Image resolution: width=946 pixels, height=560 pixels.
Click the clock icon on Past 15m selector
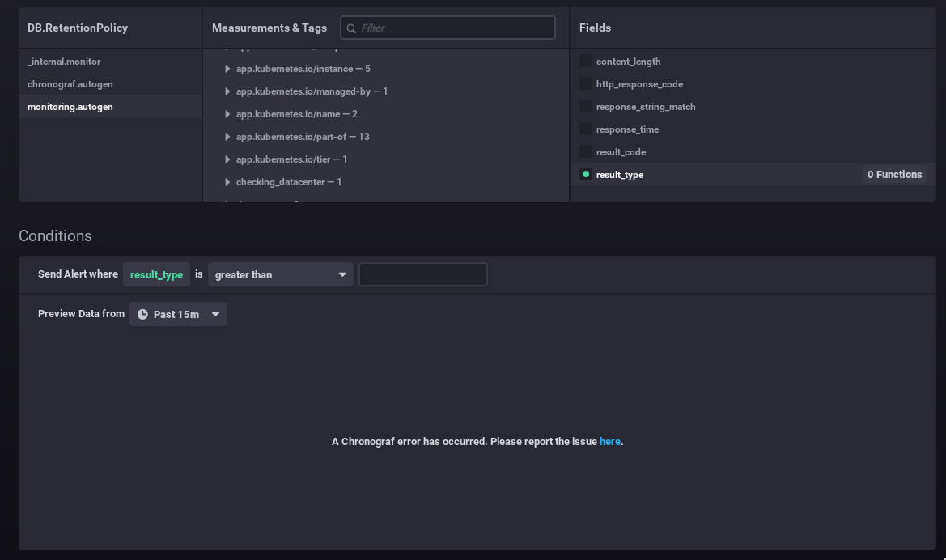(x=142, y=314)
